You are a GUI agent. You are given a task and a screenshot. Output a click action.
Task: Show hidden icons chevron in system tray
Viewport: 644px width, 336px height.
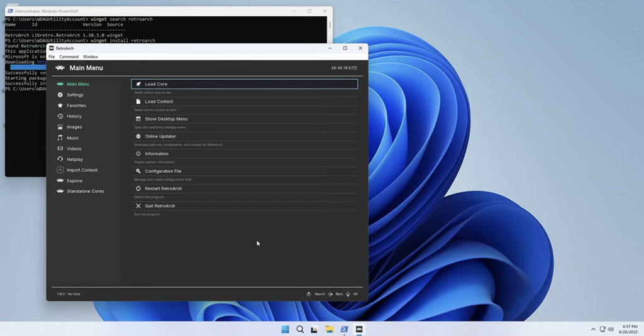coord(592,329)
